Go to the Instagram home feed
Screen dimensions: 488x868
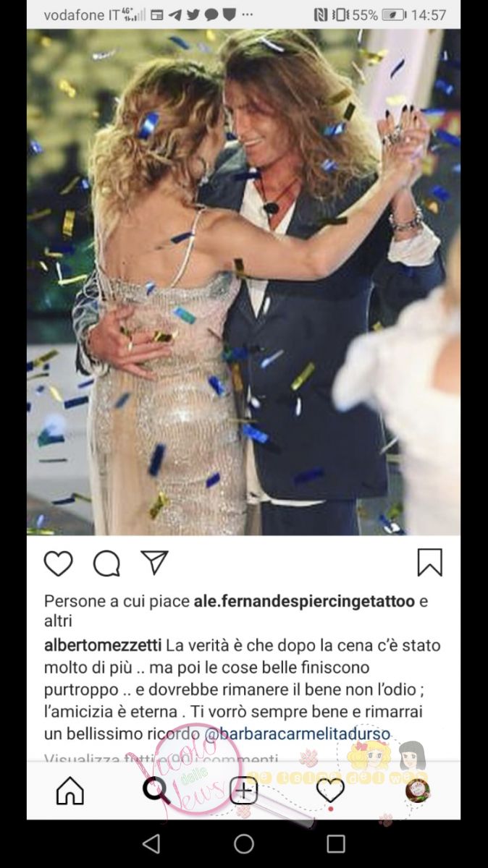coord(70,791)
